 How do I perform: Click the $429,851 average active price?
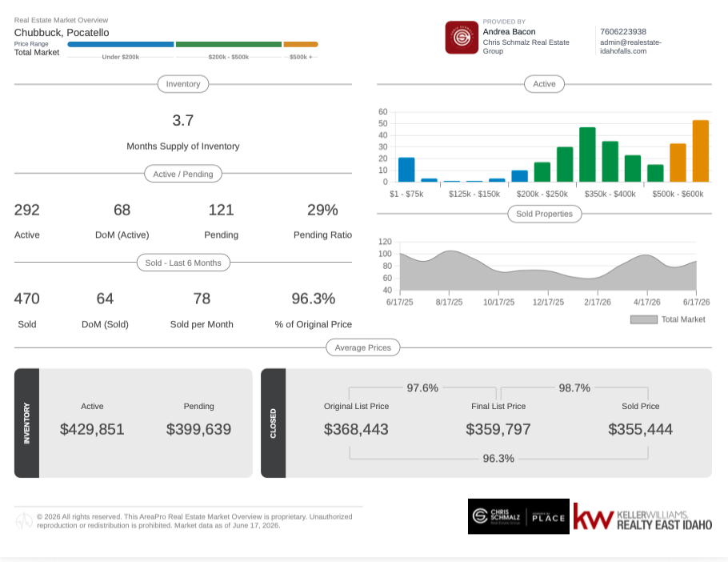92,429
